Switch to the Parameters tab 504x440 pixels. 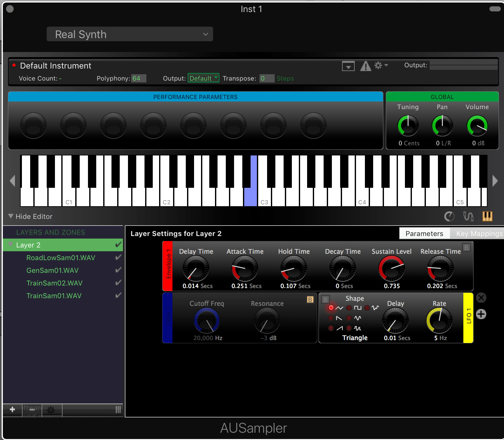tap(424, 233)
